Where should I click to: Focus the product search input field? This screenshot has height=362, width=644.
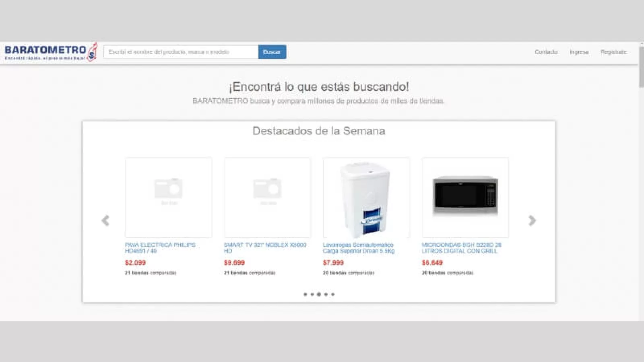point(181,52)
